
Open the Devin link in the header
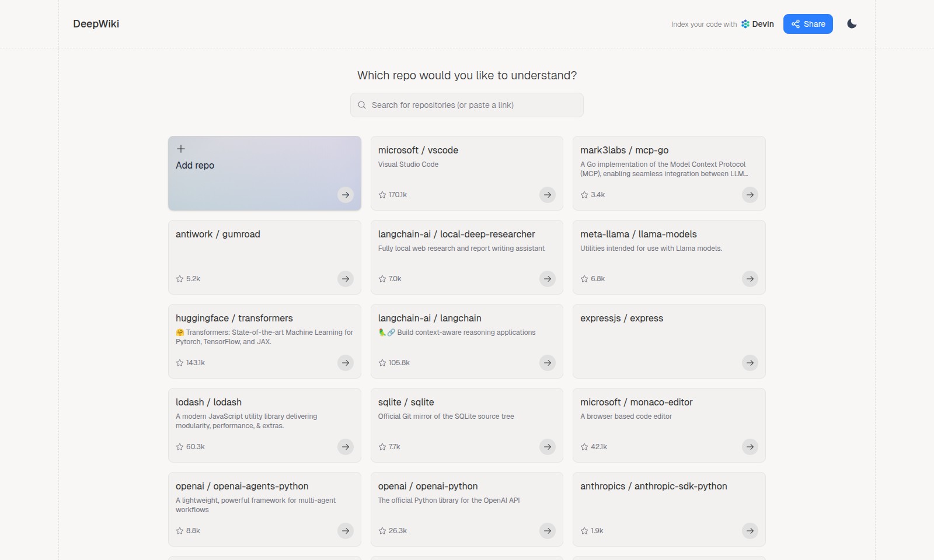[x=758, y=24]
